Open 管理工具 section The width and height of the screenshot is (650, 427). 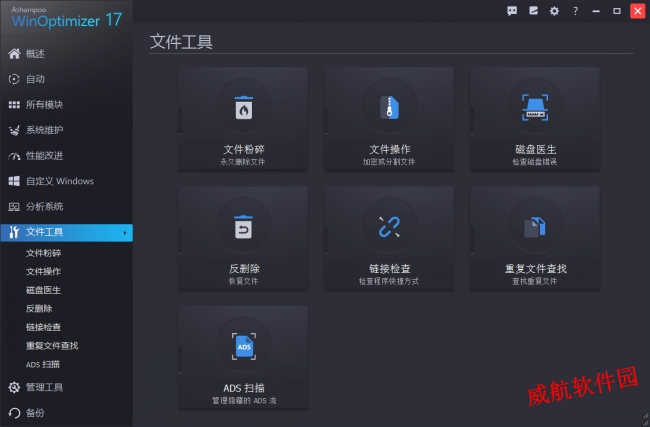(44, 387)
